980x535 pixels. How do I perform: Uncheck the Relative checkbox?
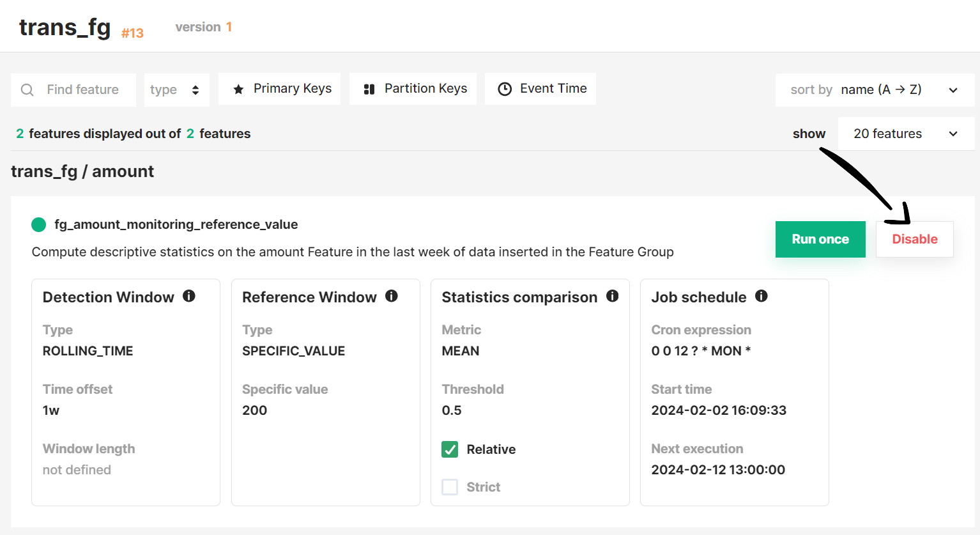(x=450, y=449)
